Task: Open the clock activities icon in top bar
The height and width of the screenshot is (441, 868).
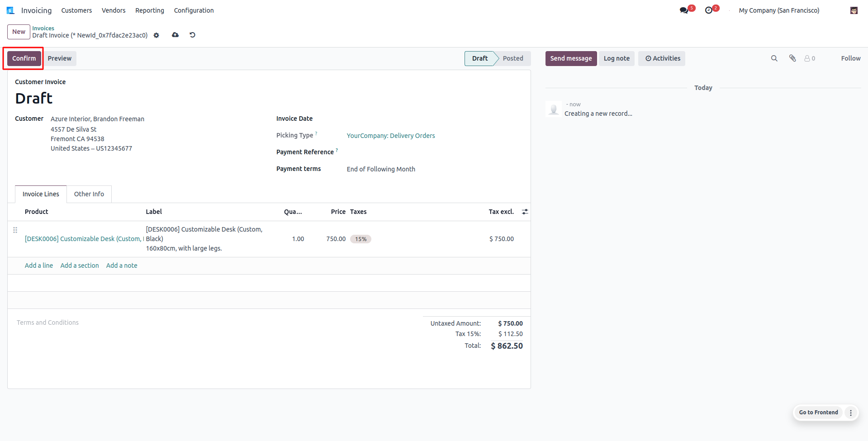Action: pyautogui.click(x=709, y=10)
